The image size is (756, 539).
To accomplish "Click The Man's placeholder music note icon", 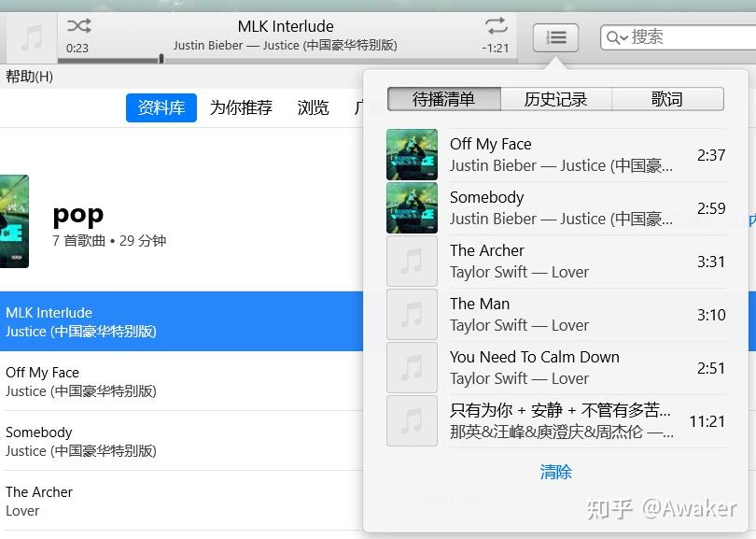I will pos(412,314).
